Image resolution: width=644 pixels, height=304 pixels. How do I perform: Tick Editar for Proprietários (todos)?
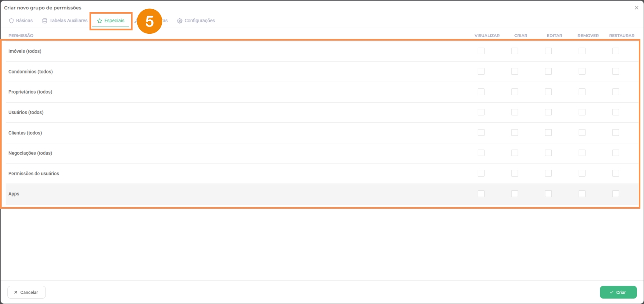(548, 92)
